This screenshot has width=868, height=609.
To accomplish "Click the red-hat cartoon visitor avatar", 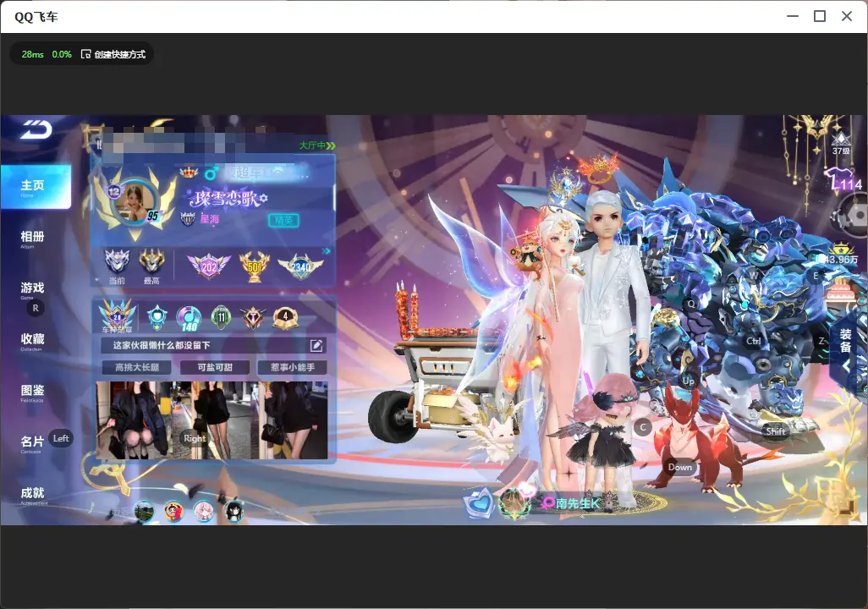I will 173,510.
